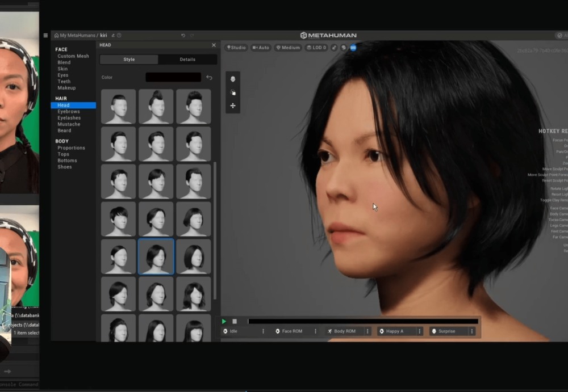Click the pencil icon to rename kiri
This screenshot has height=392, width=568.
[x=113, y=36]
